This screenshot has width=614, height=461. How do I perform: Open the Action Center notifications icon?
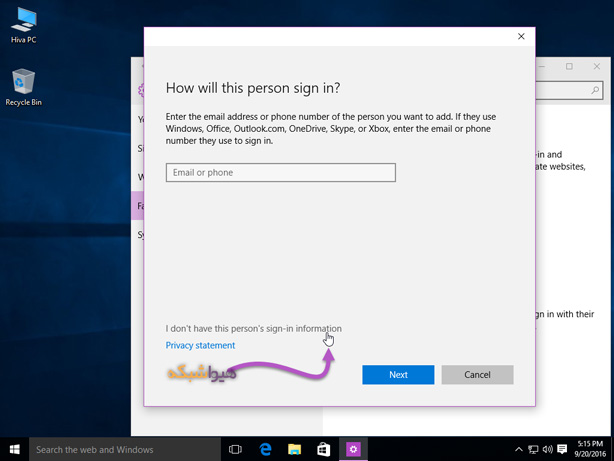tap(562, 449)
